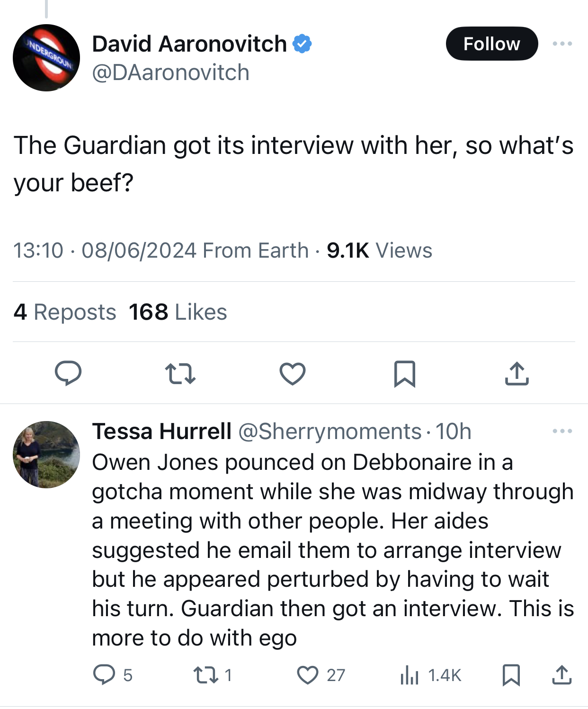Like David Aaronovitch's post
The image size is (588, 709).
click(x=293, y=373)
